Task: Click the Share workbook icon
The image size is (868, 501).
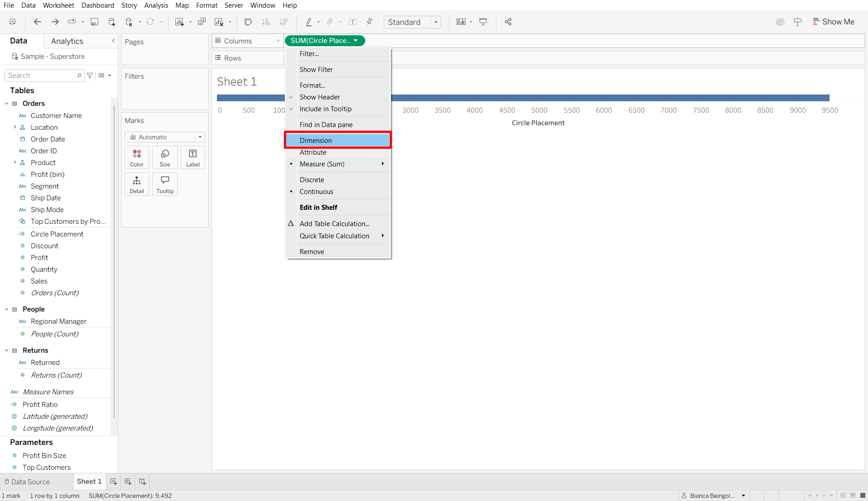Action: tap(508, 22)
